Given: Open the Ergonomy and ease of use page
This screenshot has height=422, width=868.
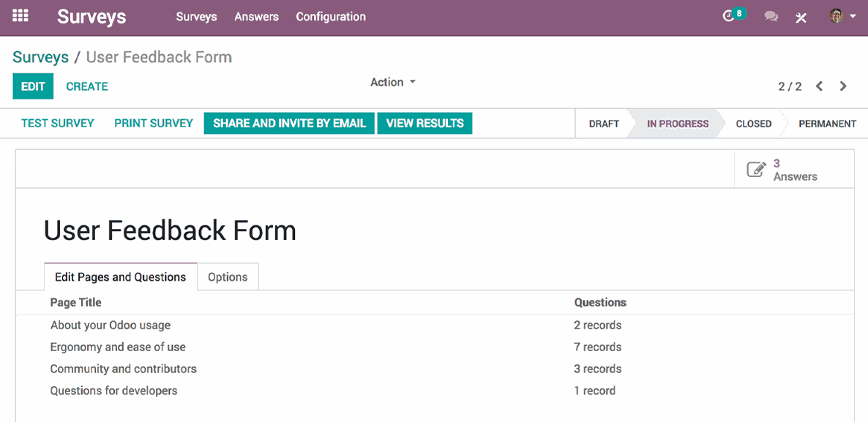Looking at the screenshot, I should click(x=117, y=347).
